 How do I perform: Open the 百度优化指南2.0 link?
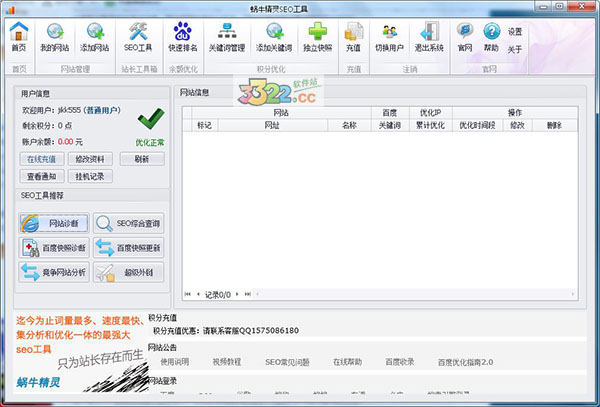pyautogui.click(x=465, y=362)
